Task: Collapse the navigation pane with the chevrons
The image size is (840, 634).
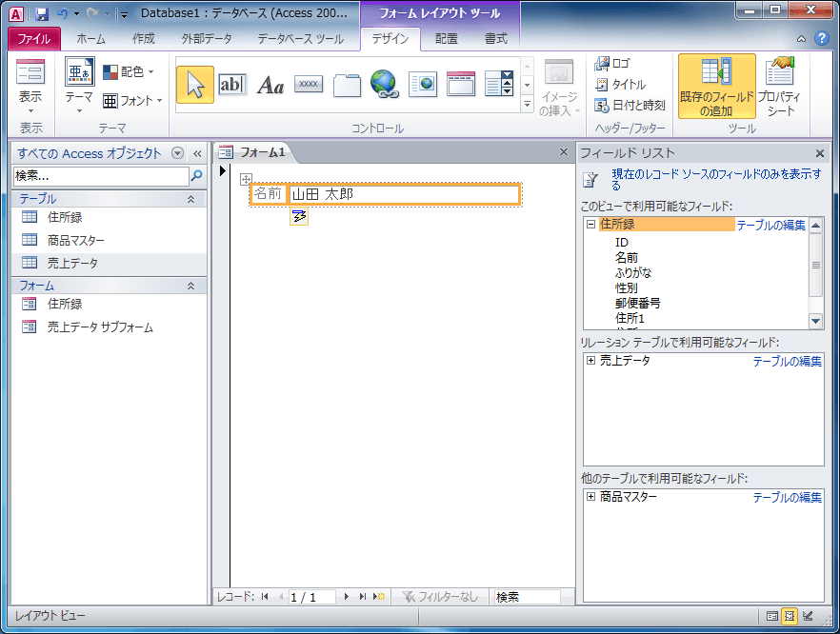Action: 197,153
